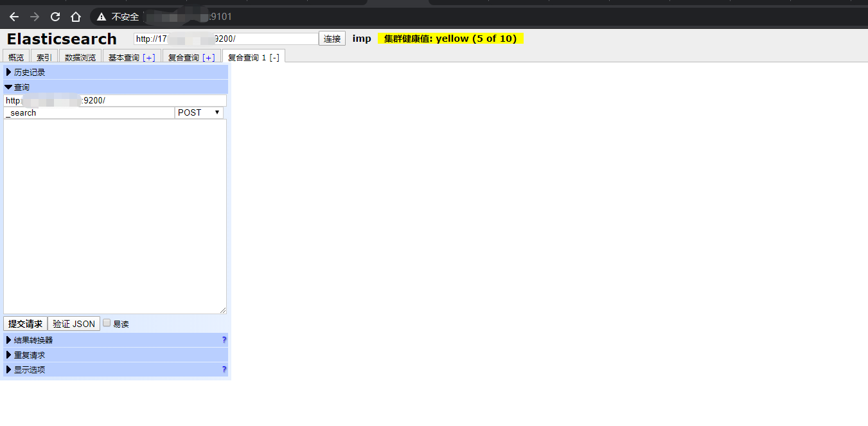The height and width of the screenshot is (426, 868).
Task: Edit the query base URL field
Action: (115, 100)
